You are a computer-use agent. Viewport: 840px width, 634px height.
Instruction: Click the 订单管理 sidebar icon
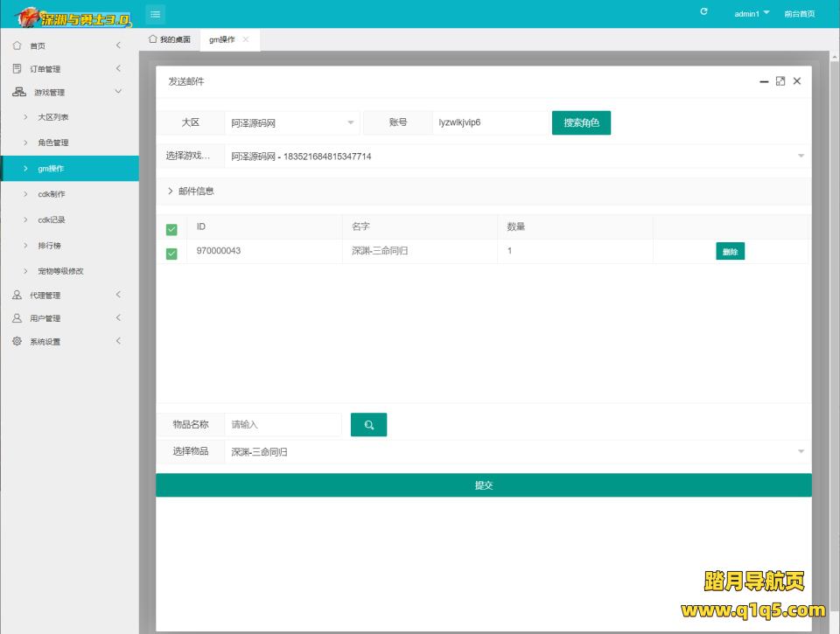[x=17, y=69]
